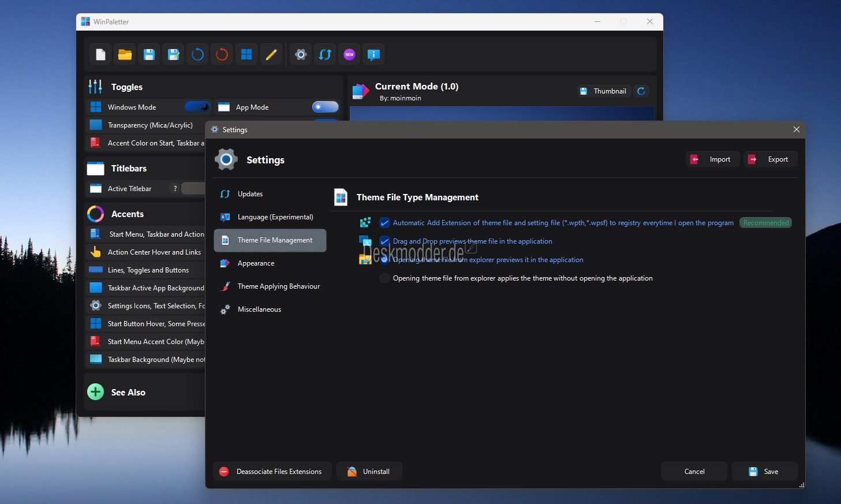Open Theme Applying Behaviour tab
This screenshot has height=504, width=841.
270,286
